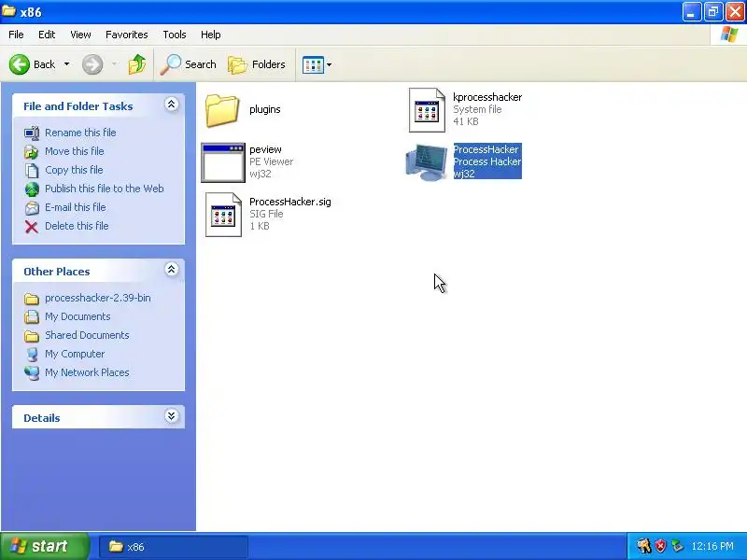Click the red security shield tray icon
This screenshot has width=747, height=560.
[660, 546]
